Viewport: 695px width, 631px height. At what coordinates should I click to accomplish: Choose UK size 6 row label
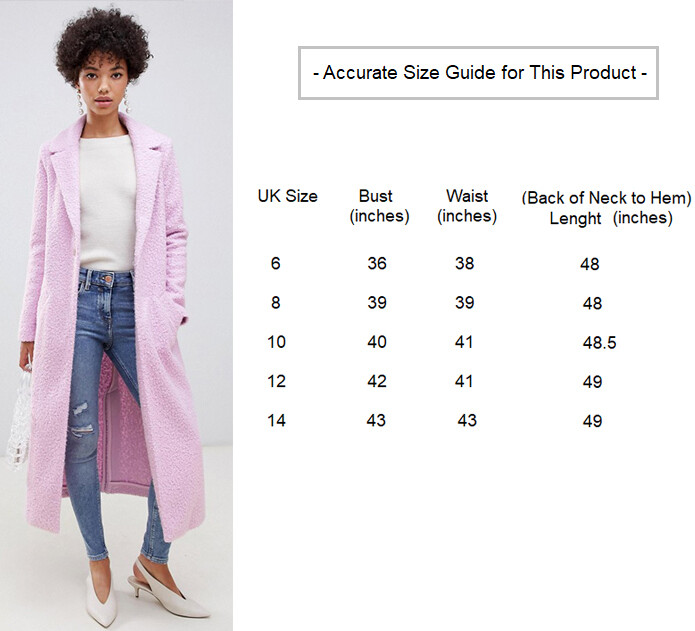pyautogui.click(x=275, y=264)
